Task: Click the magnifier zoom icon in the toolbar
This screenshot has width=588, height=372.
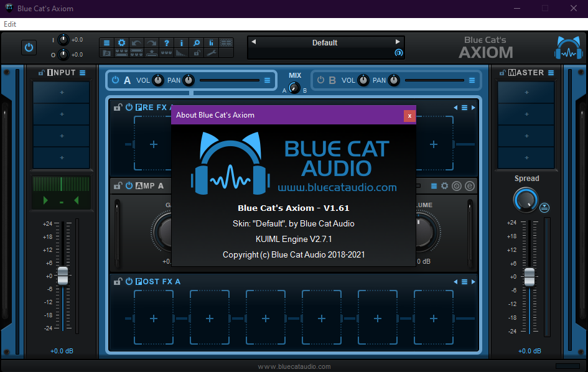Action: [x=197, y=43]
